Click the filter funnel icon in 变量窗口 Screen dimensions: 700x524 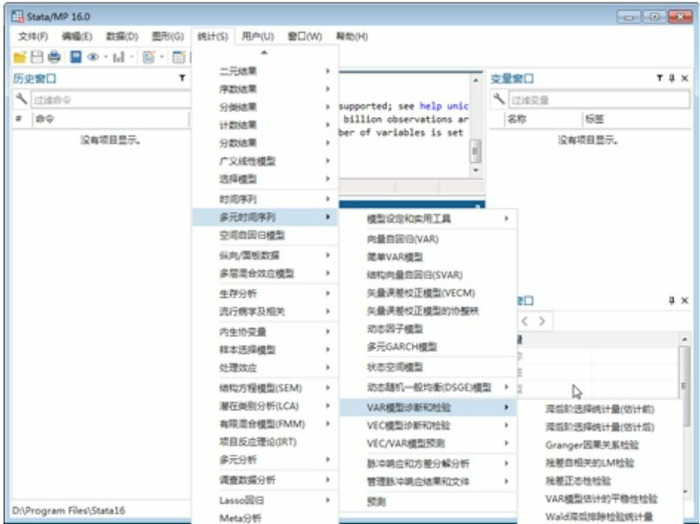coord(659,78)
